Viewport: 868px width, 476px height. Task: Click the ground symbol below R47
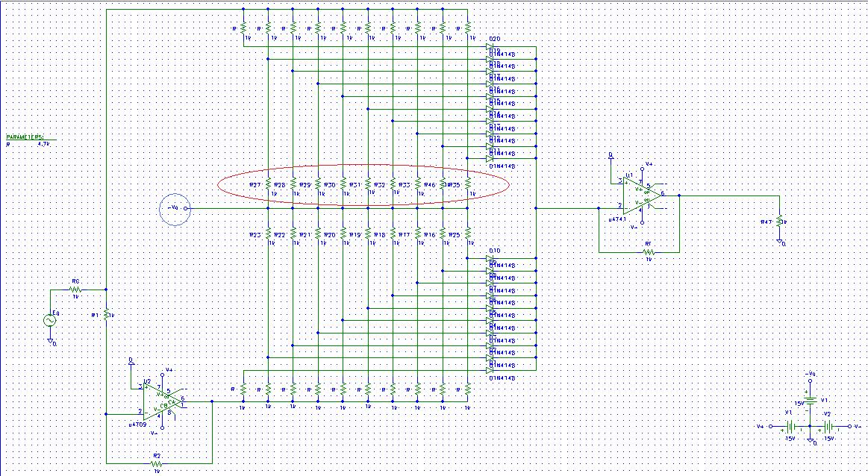point(780,242)
